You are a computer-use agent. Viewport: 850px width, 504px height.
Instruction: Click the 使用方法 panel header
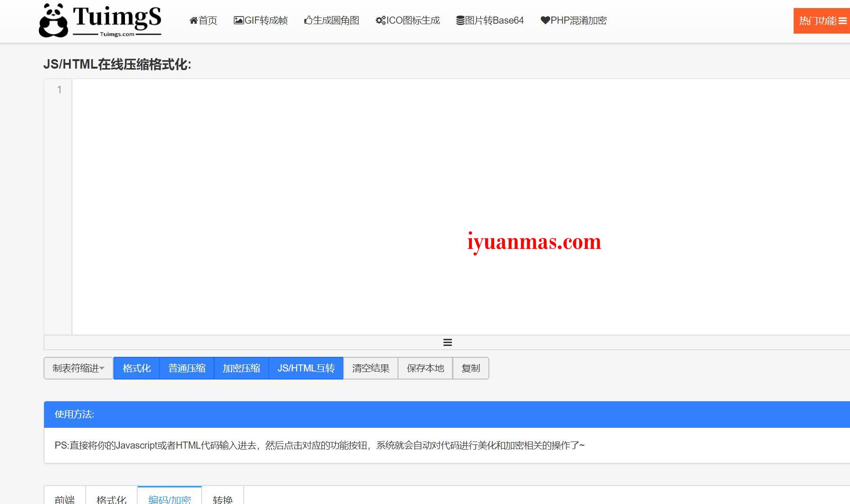coord(447,415)
